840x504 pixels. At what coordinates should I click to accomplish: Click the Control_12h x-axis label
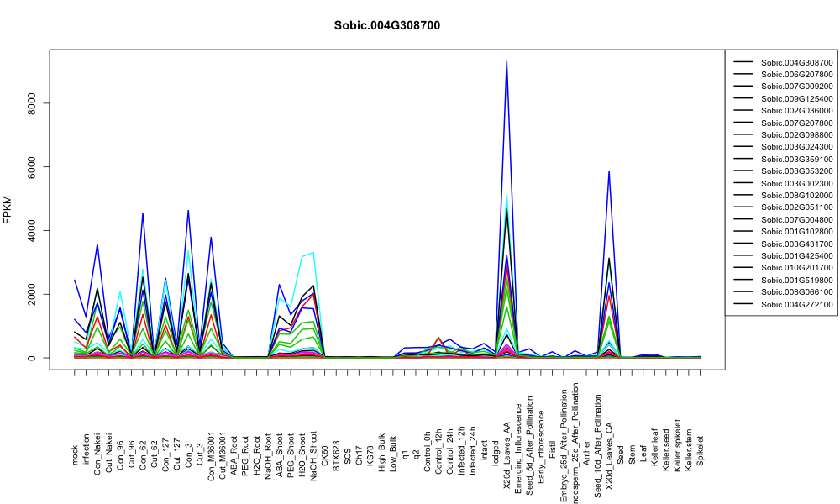click(x=438, y=451)
